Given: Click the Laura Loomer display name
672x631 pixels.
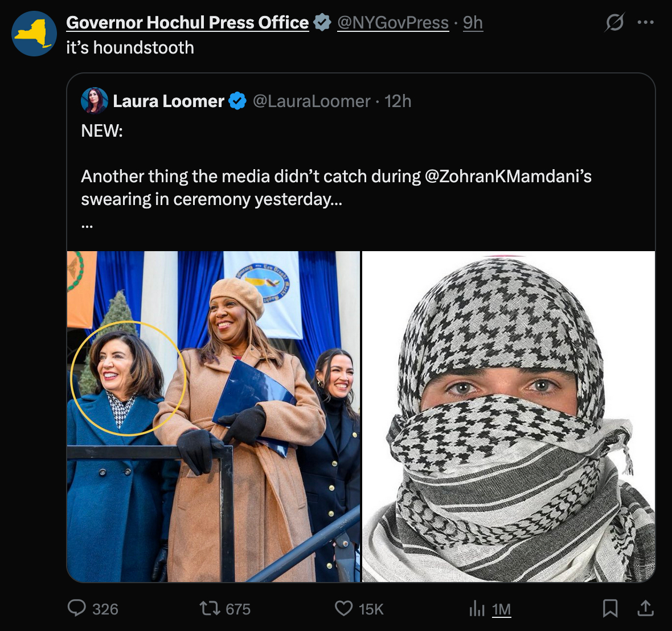Looking at the screenshot, I should 169,101.
